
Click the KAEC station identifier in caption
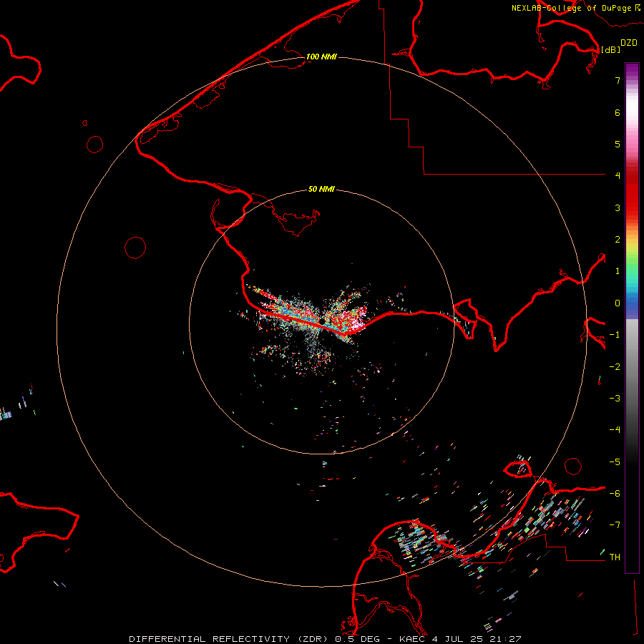tap(413, 639)
